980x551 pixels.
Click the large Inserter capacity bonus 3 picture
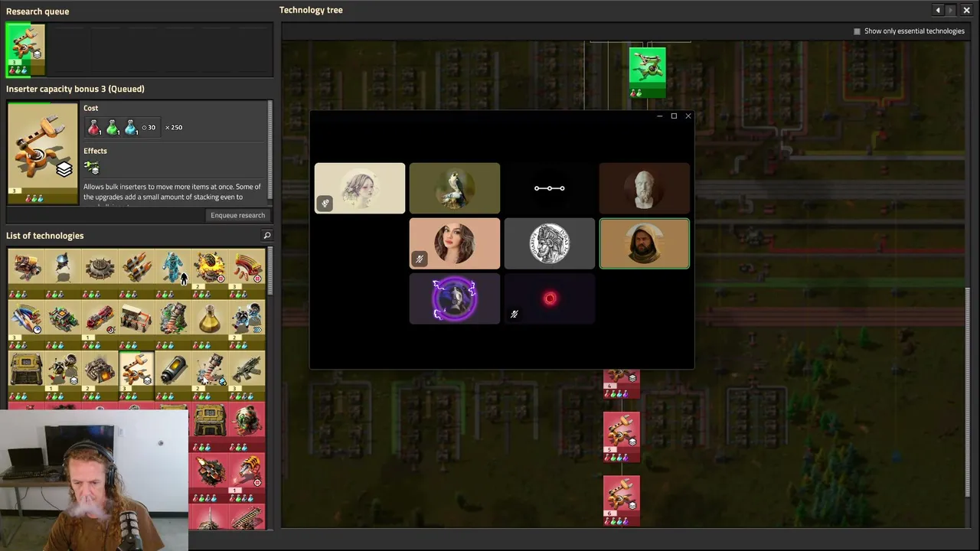coord(42,153)
